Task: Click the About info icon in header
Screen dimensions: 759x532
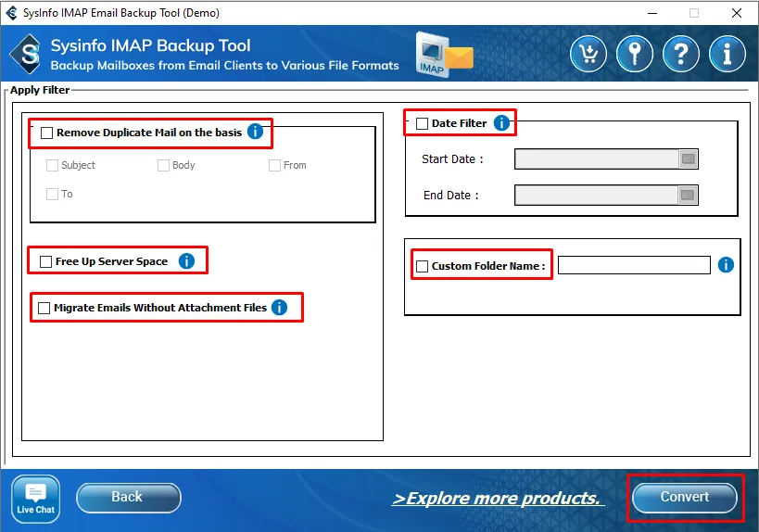Action: [x=727, y=54]
